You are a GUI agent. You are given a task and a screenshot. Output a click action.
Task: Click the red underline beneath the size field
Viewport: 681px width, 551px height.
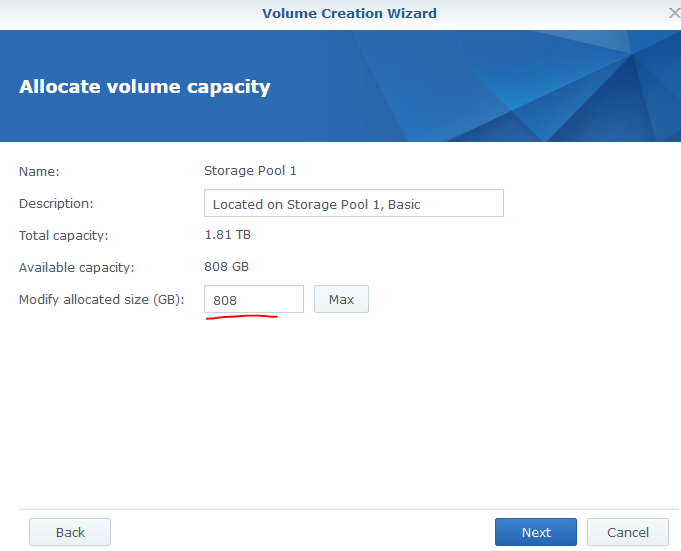pyautogui.click(x=240, y=318)
